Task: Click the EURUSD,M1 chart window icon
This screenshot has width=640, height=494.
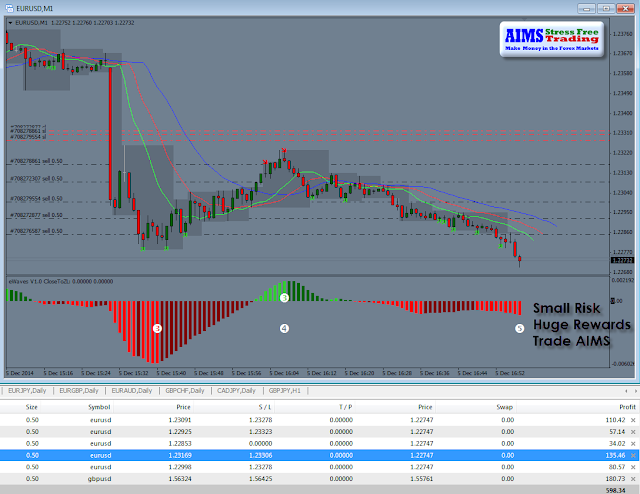Action: click(9, 8)
